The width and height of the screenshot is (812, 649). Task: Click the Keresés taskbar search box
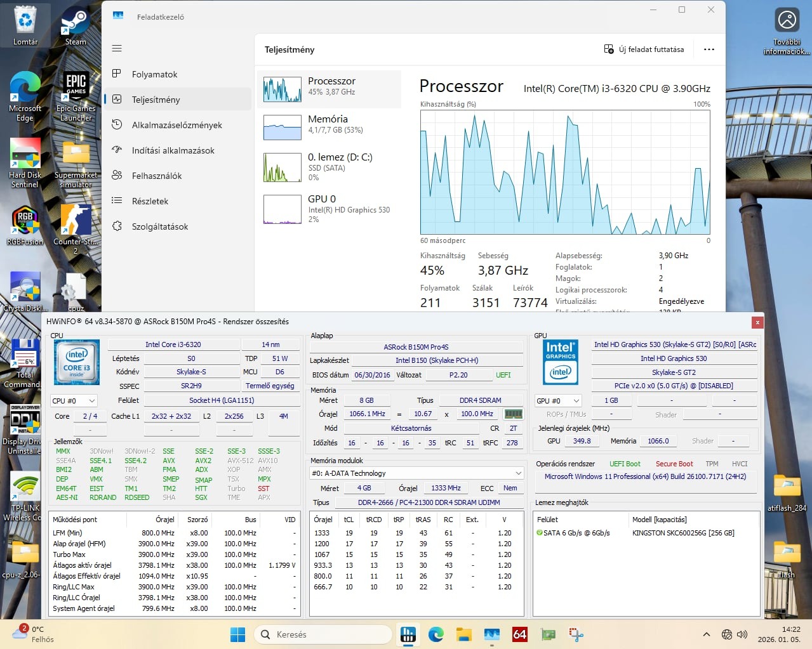point(323,634)
